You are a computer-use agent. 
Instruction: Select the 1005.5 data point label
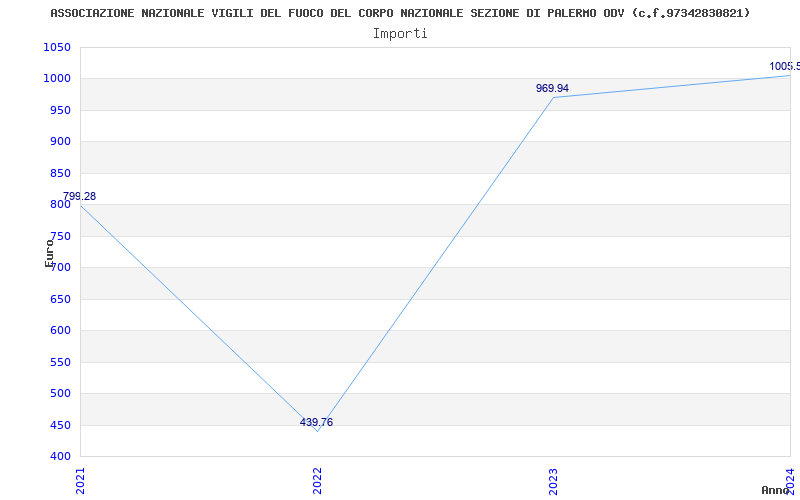(x=785, y=66)
